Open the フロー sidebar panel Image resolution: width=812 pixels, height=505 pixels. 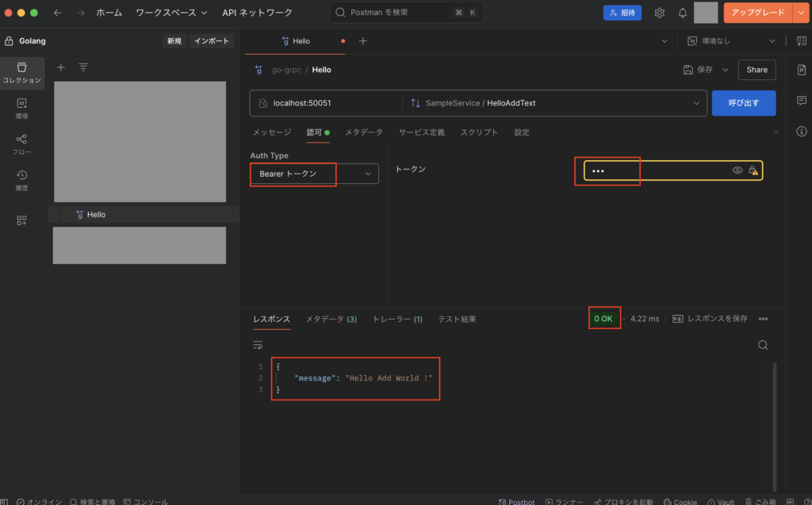21,144
